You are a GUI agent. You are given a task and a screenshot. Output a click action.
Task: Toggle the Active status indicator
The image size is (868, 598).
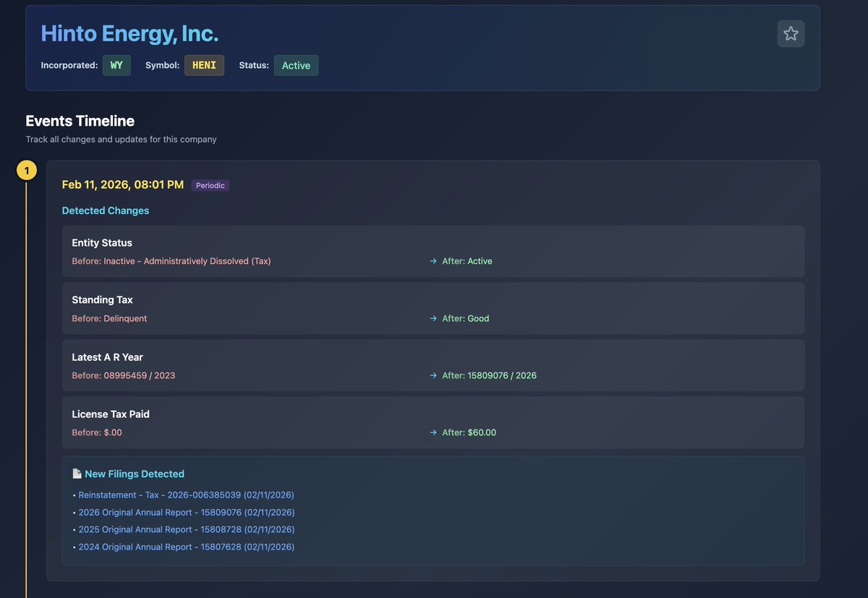coord(296,64)
